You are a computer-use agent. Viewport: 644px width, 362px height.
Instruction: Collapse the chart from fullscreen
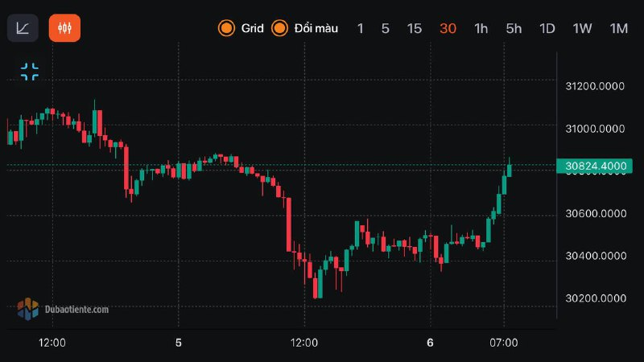click(30, 72)
